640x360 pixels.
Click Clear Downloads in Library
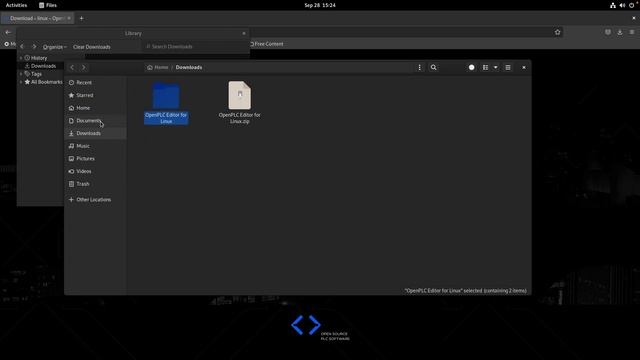click(x=92, y=47)
